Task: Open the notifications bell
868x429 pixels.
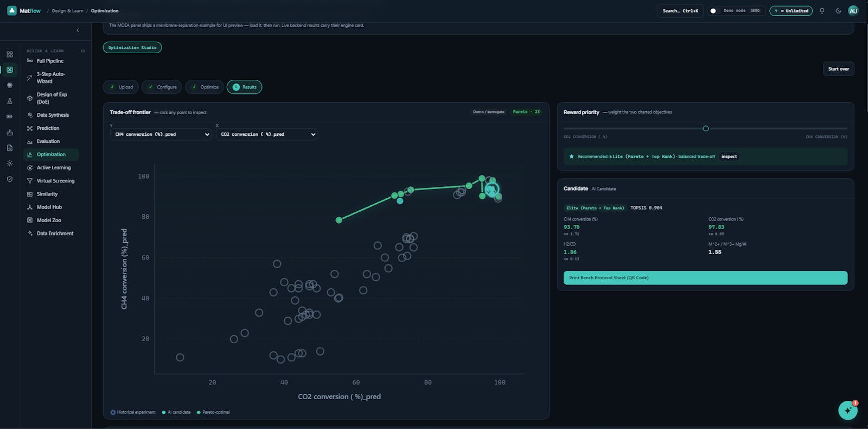Action: (x=822, y=11)
